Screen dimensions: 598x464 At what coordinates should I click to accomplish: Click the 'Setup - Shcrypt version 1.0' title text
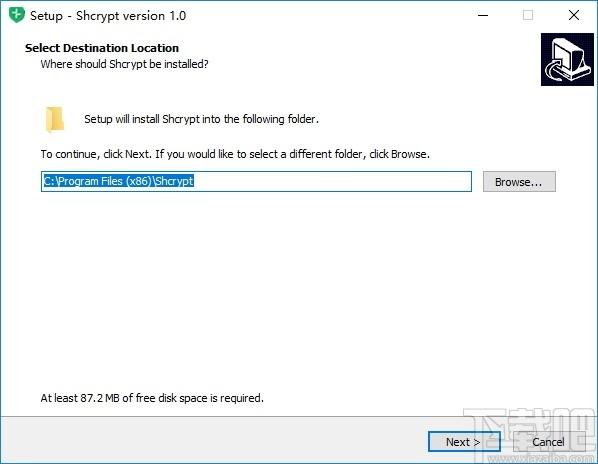(108, 16)
